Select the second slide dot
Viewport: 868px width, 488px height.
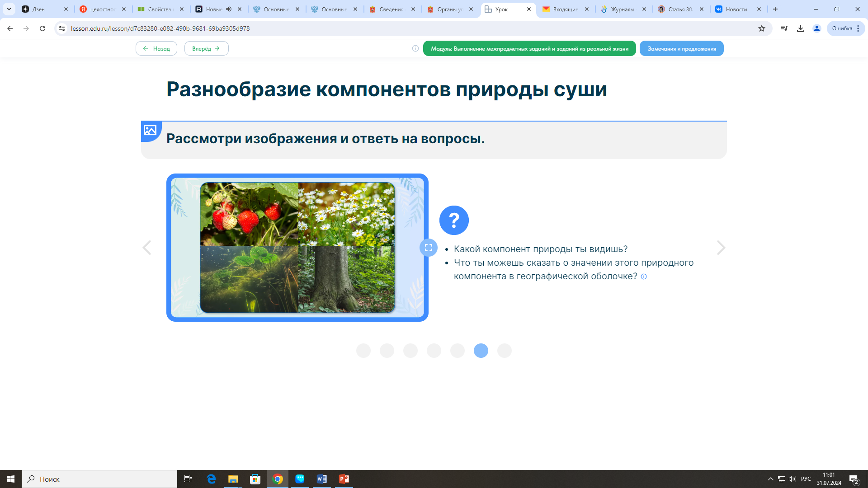(387, 351)
